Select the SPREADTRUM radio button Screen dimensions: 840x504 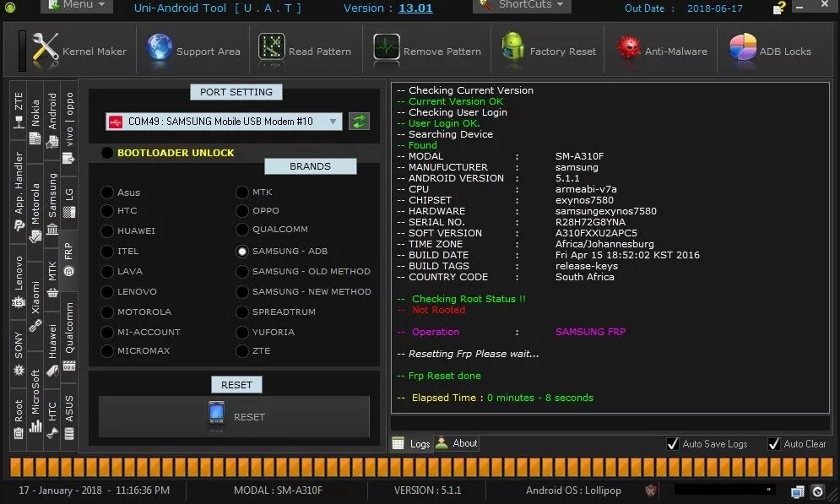(x=242, y=312)
